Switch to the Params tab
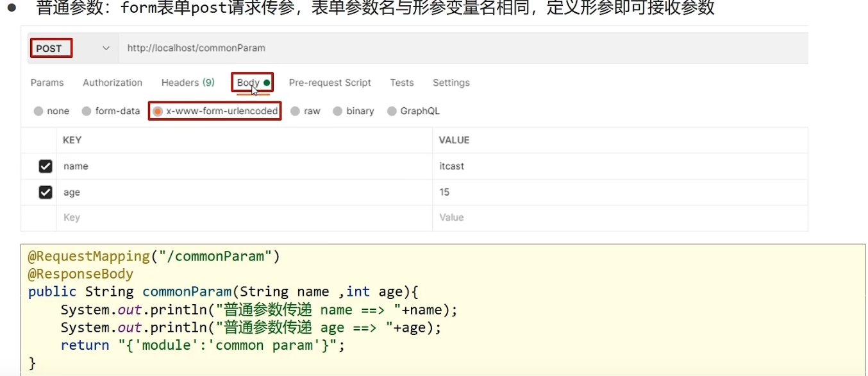The height and width of the screenshot is (376, 868). [47, 83]
